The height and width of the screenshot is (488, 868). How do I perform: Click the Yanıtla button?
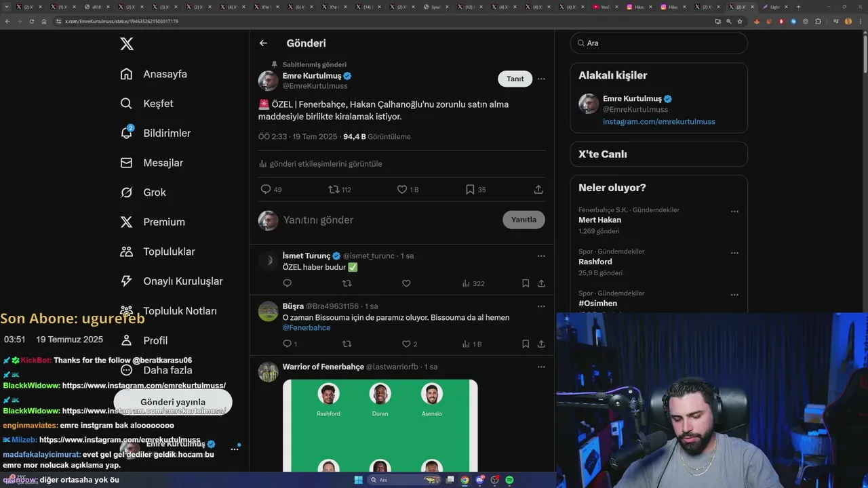tap(524, 220)
